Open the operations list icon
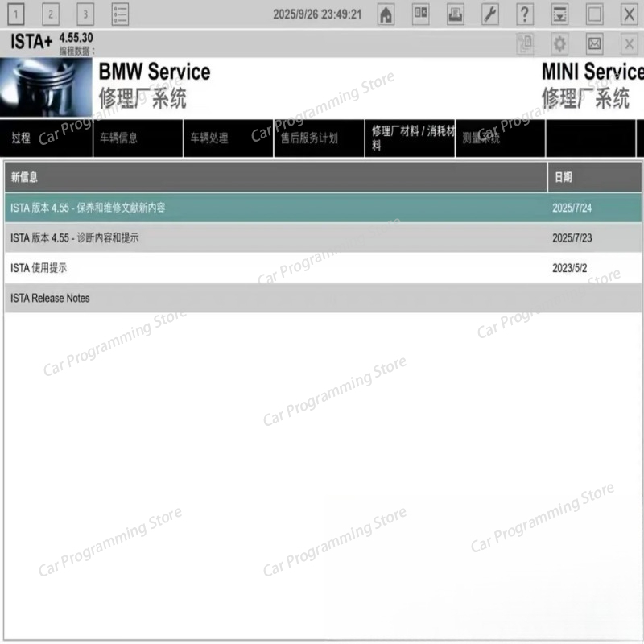Screen dimensions: 644x644 click(120, 14)
